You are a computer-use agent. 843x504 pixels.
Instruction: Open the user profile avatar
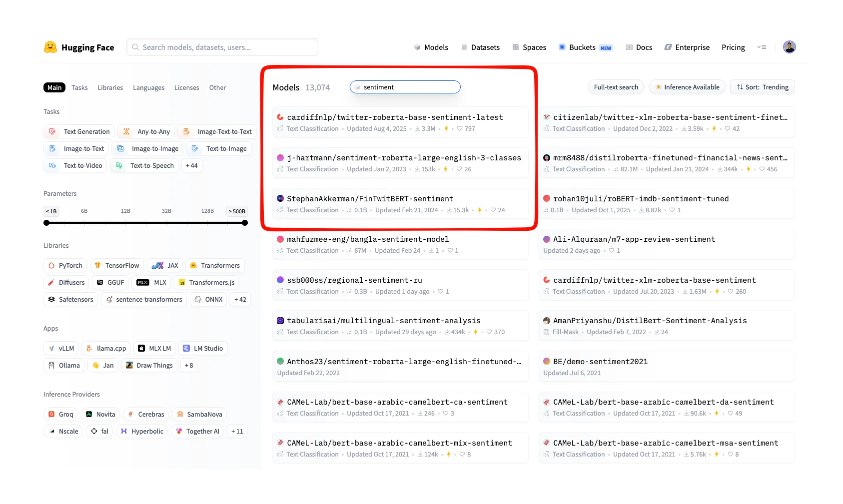(789, 47)
